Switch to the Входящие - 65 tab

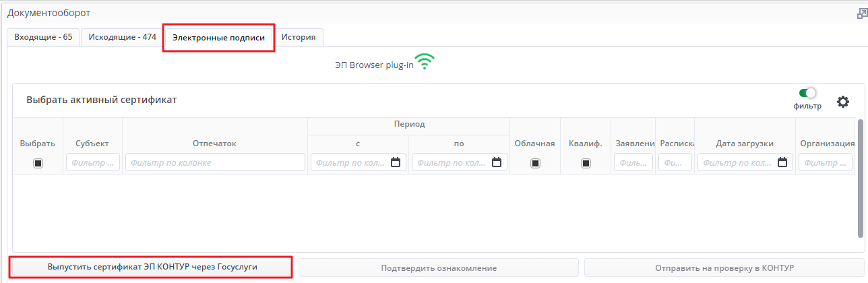(43, 37)
